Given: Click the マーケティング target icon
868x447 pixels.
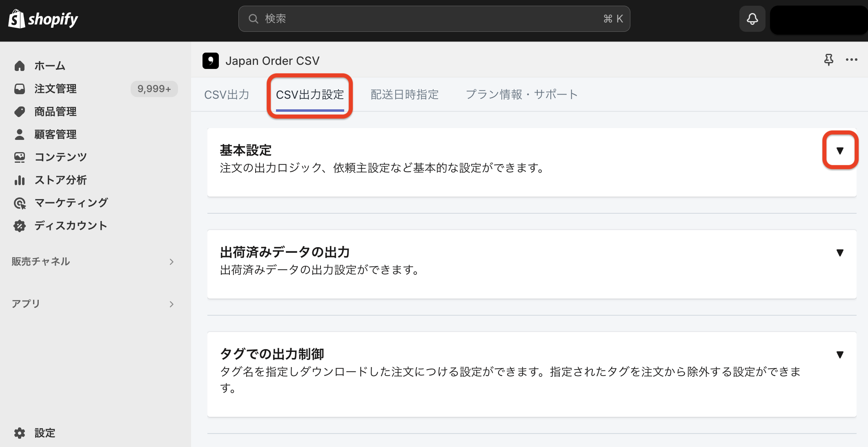Looking at the screenshot, I should pos(20,203).
